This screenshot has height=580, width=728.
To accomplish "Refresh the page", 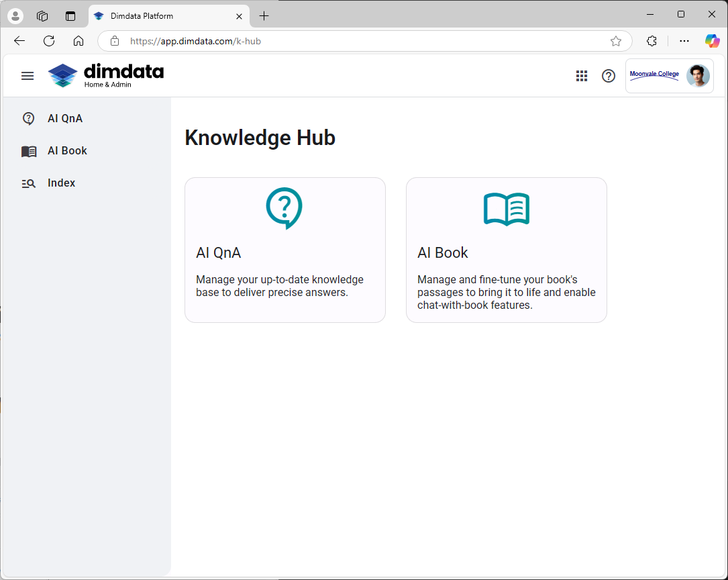I will [x=49, y=41].
